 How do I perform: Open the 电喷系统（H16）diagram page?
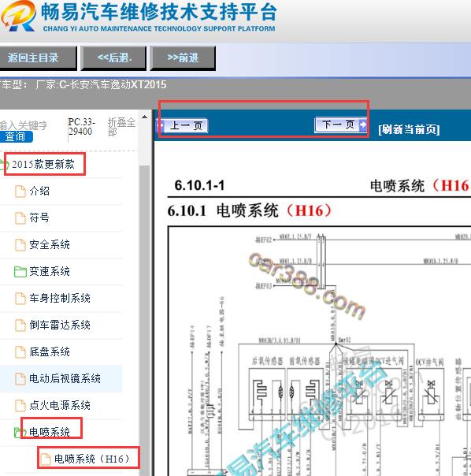click(91, 459)
